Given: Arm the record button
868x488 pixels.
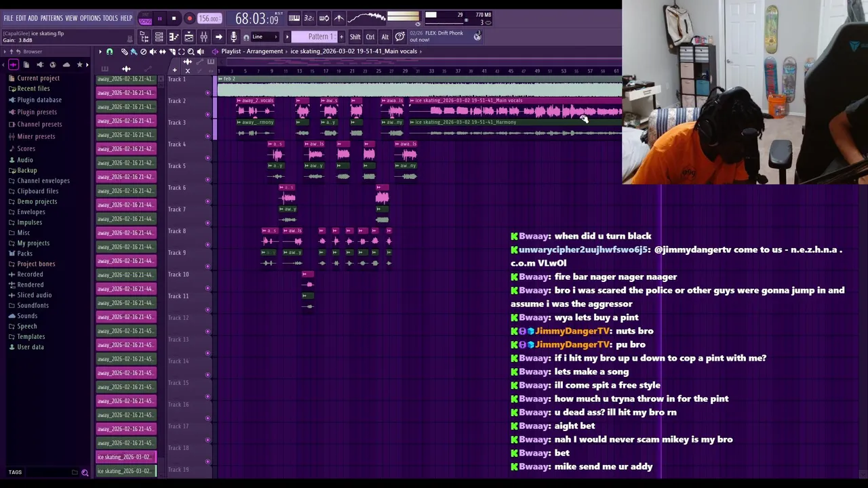Looking at the screenshot, I should 189,18.
